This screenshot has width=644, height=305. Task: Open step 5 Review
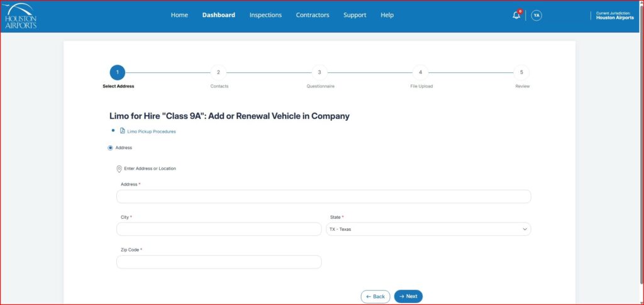tap(521, 72)
